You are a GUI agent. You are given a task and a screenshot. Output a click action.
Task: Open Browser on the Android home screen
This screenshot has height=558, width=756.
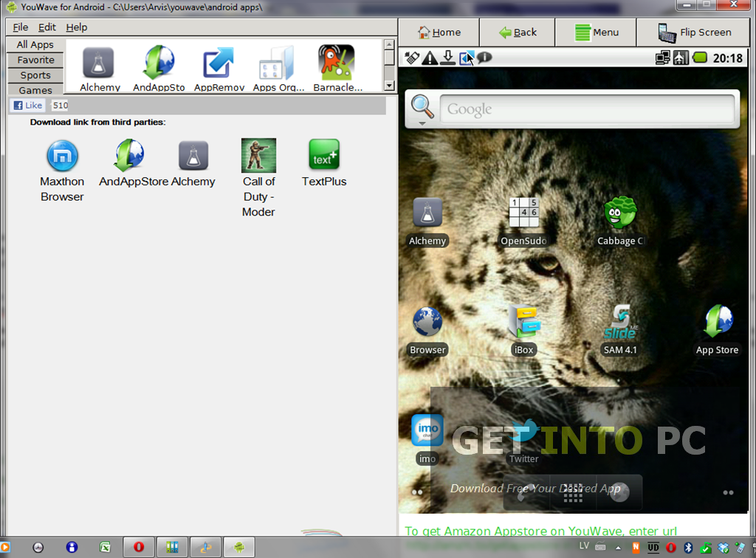[427, 331]
